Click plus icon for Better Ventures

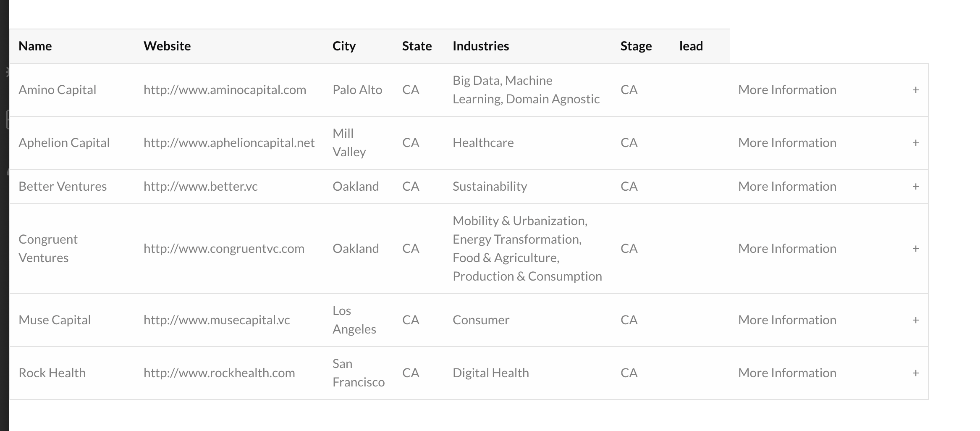click(x=915, y=187)
